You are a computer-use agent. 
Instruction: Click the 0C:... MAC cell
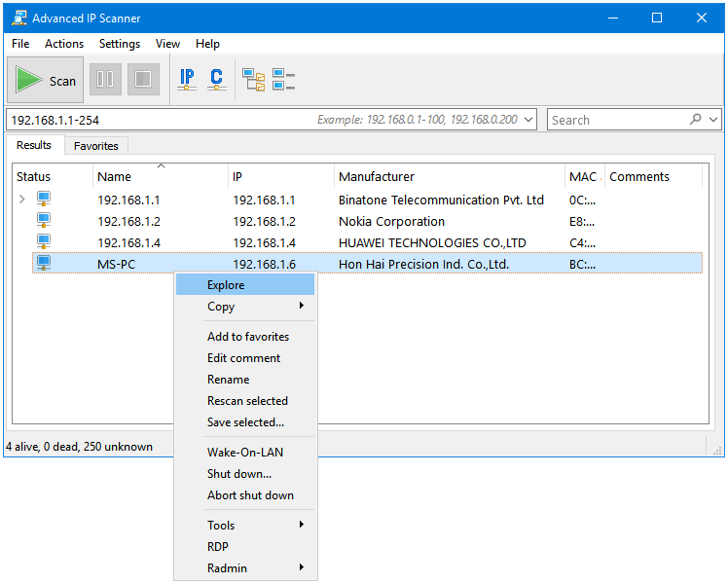coord(582,201)
